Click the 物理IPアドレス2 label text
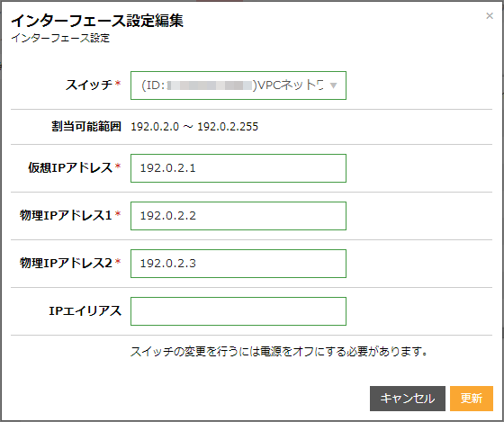Viewport: 504px width, 422px height. tap(66, 263)
